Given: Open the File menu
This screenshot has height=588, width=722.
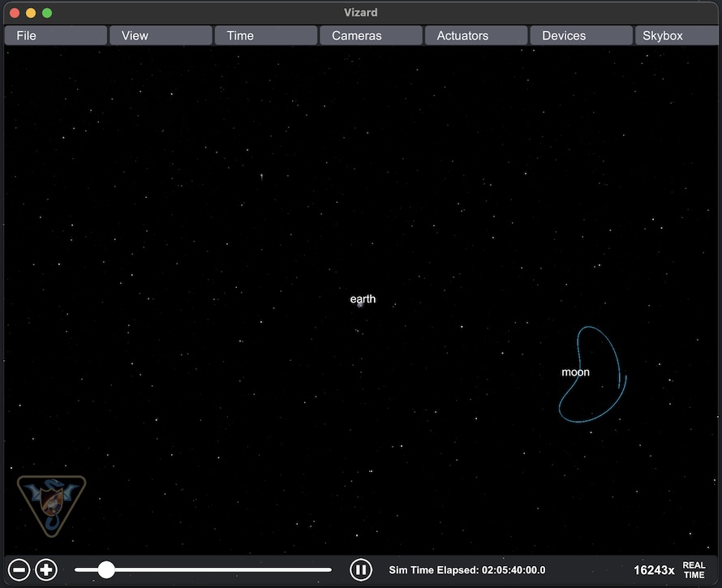Looking at the screenshot, I should tap(55, 36).
